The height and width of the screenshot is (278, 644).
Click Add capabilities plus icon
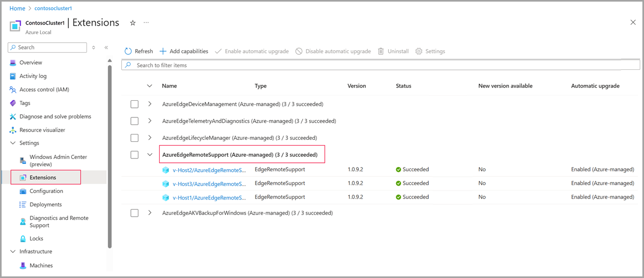163,51
